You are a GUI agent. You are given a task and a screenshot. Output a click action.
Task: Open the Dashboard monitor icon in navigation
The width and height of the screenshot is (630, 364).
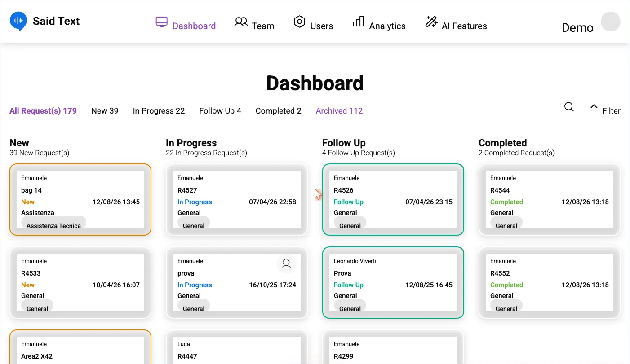click(161, 22)
